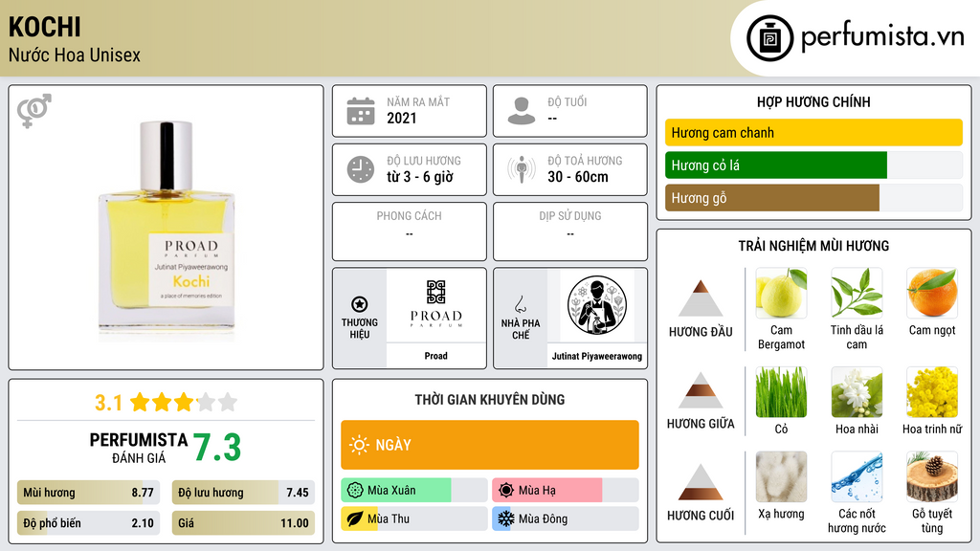Click the Perfumista đánh giá label
Viewport: 980px width, 551px height.
point(139,448)
